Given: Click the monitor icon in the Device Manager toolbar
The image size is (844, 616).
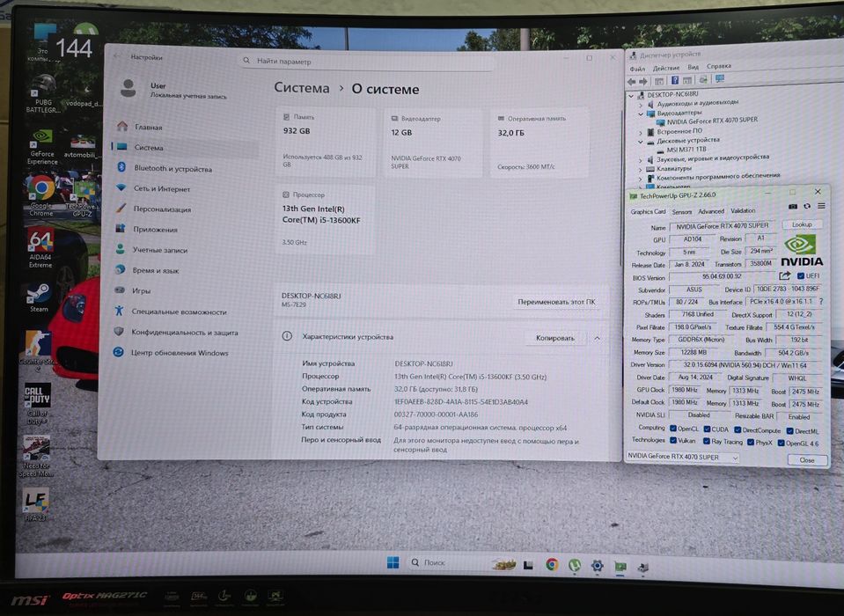Looking at the screenshot, I should [x=718, y=79].
